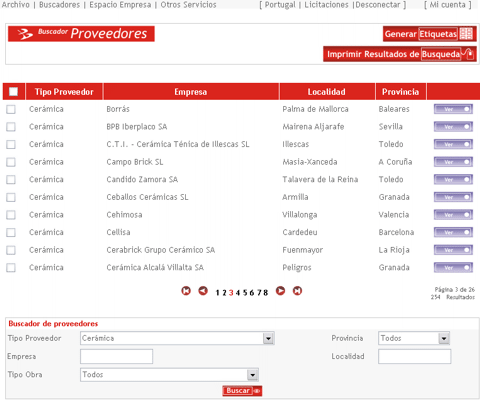The image size is (480, 400).
Task: Open the Licitaciones link
Action: (326, 5)
